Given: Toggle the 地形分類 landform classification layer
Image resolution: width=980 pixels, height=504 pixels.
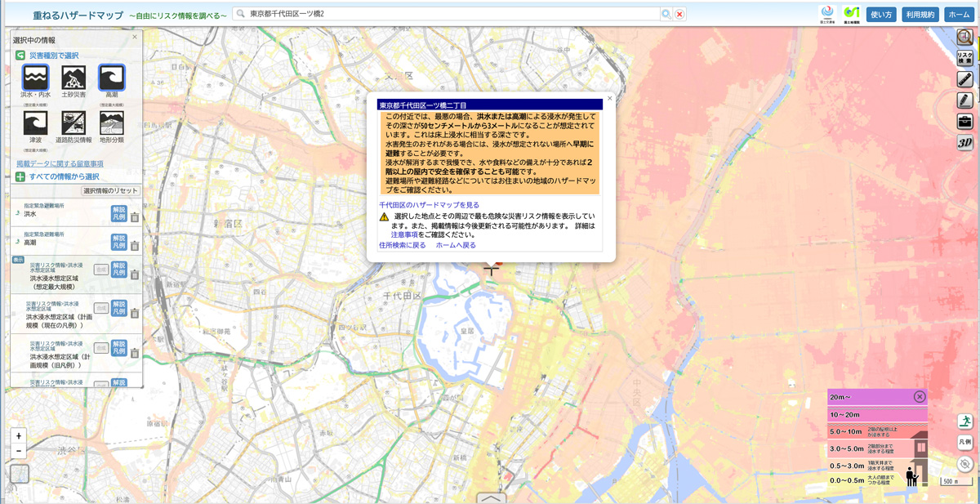Looking at the screenshot, I should (x=111, y=123).
